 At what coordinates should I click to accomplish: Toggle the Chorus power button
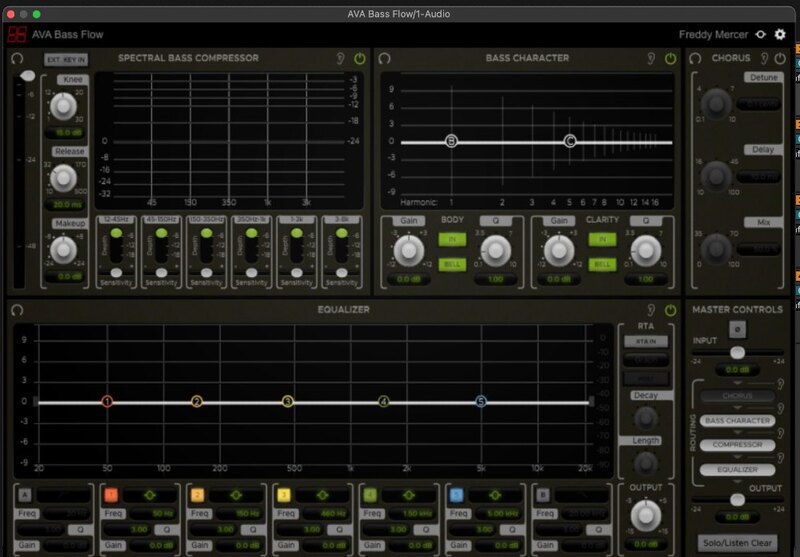782,58
